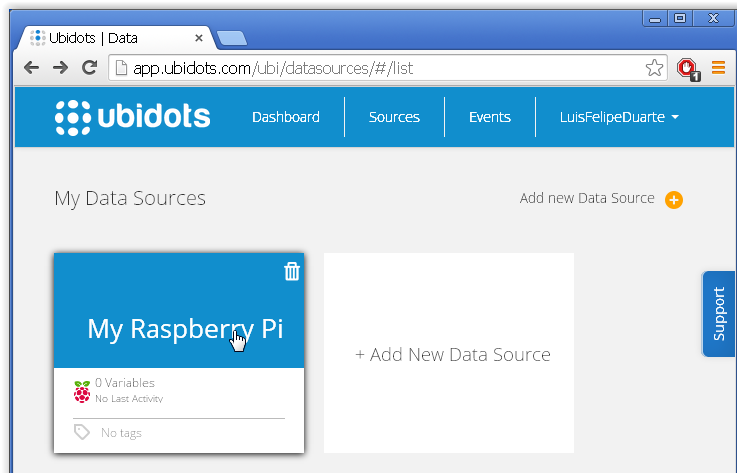The image size is (738, 473).
Task: Open the Support side tab
Action: coord(718,313)
